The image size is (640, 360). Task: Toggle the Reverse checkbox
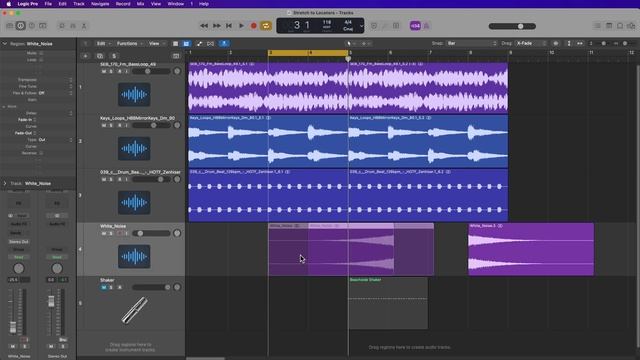pos(41,153)
